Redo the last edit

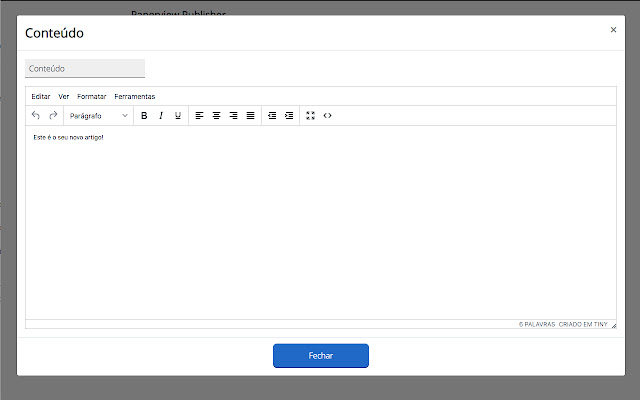click(x=53, y=116)
